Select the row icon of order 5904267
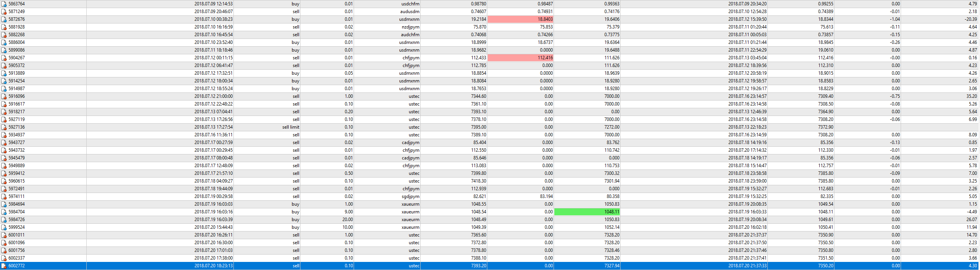The image size is (980, 270). (4, 58)
